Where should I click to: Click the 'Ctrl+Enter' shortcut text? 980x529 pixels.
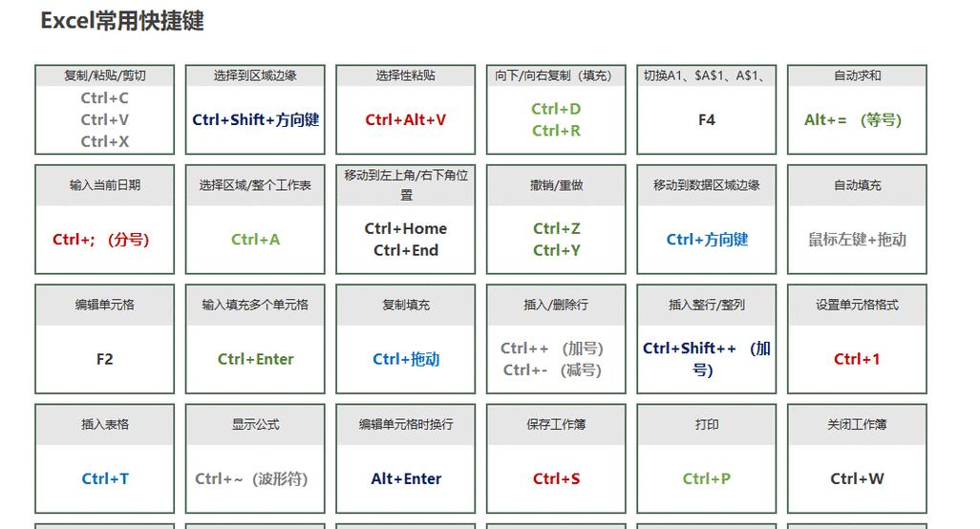click(255, 359)
